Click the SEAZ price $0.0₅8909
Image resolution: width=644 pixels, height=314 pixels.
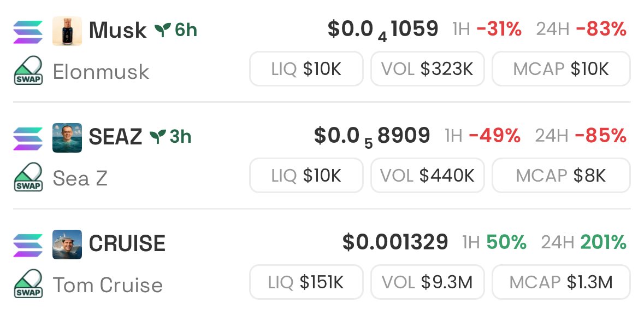[x=372, y=137]
